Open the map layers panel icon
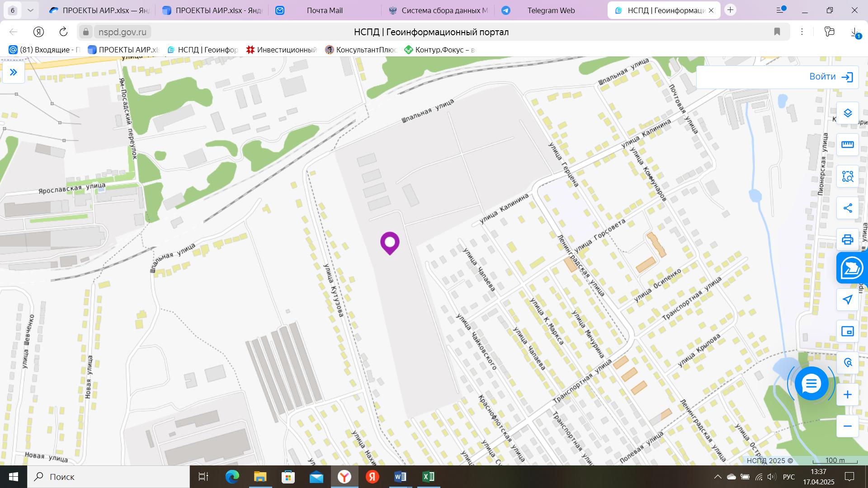Image resolution: width=868 pixels, height=488 pixels. click(x=847, y=113)
